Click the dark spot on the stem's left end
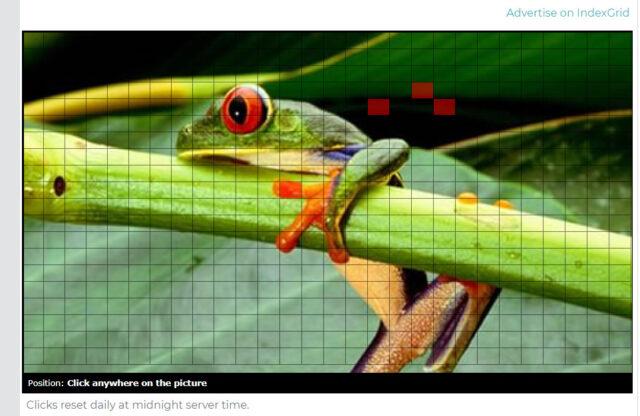 (60, 186)
